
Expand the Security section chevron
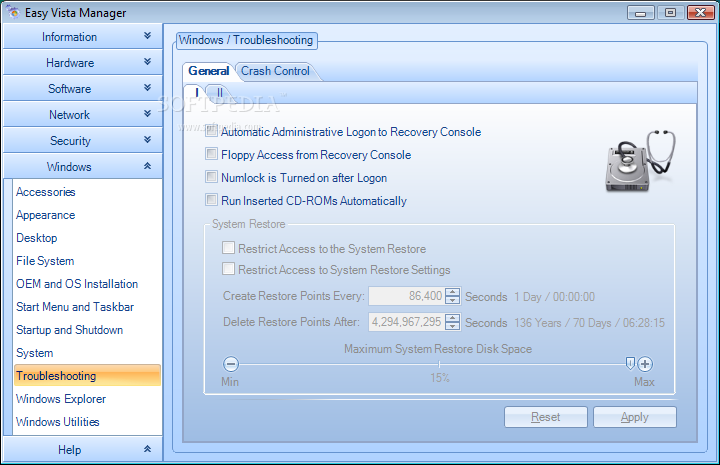(147, 140)
